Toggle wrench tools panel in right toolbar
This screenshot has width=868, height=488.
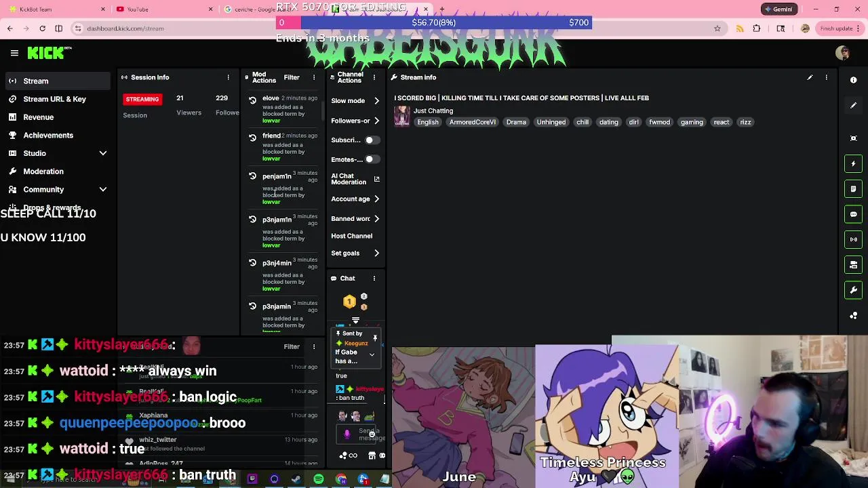click(x=854, y=290)
